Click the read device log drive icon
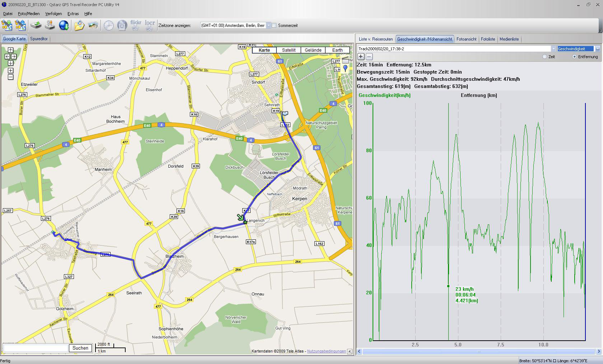The width and height of the screenshot is (603, 364). point(36,25)
